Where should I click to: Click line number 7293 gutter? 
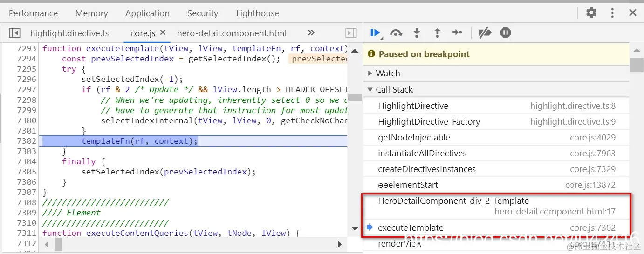26,48
